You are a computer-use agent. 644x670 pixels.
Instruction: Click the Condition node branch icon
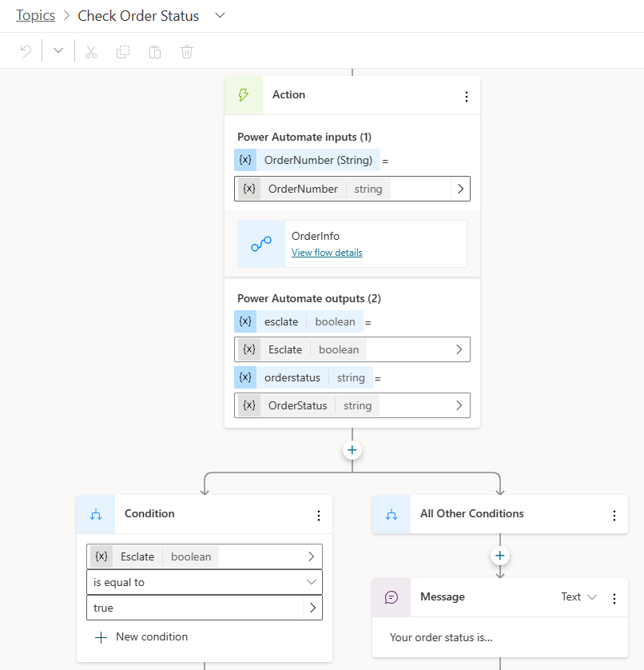click(95, 514)
